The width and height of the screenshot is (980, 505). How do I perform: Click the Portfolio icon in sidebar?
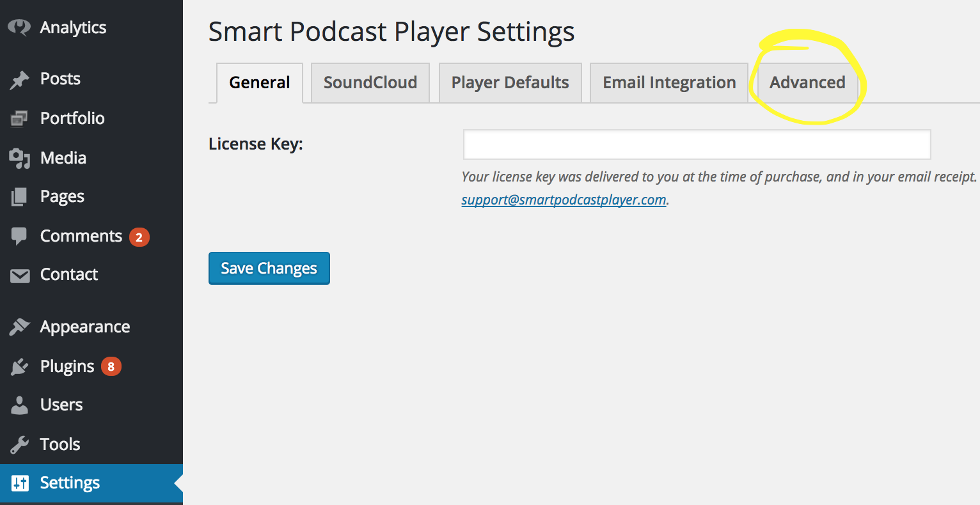(x=19, y=119)
